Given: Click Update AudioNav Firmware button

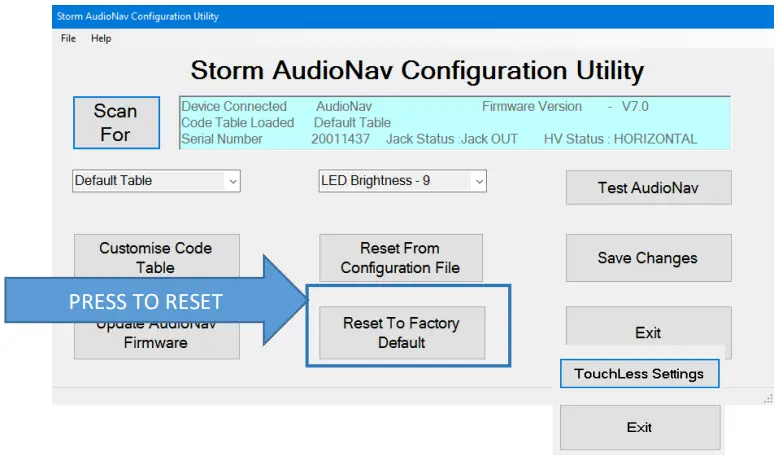Looking at the screenshot, I should 157,341.
